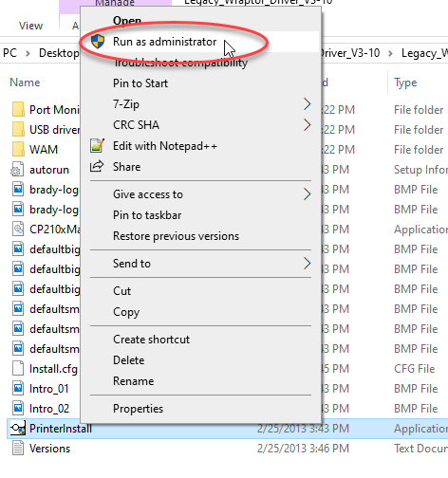Click the Share icon in the context menu
The image size is (448, 478).
click(97, 166)
